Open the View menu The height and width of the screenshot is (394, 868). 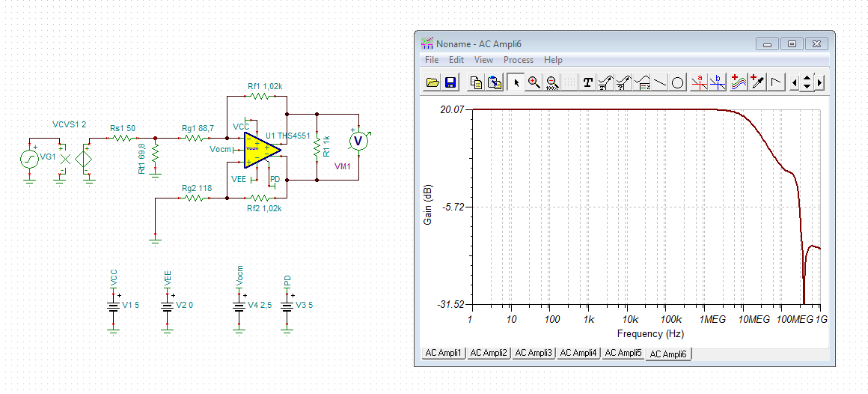click(x=484, y=60)
